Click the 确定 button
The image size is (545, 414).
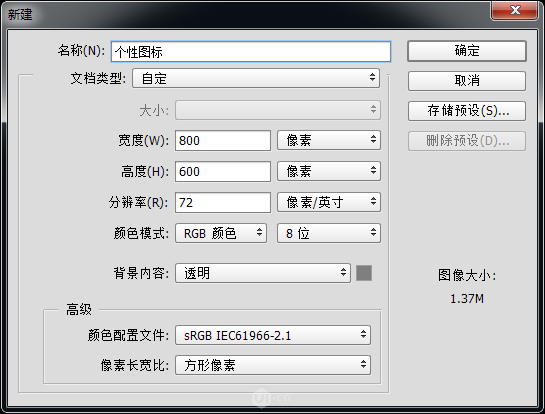pos(467,51)
